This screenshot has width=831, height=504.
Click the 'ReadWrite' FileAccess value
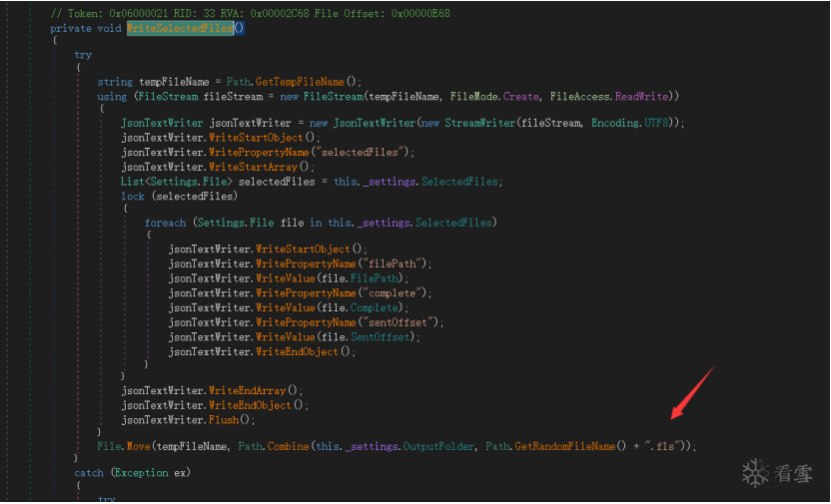[x=641, y=97]
